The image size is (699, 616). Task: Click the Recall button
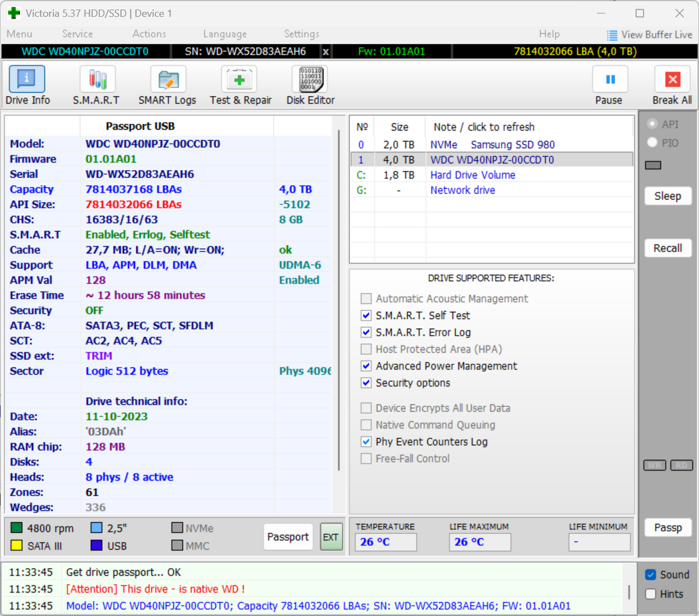point(668,248)
